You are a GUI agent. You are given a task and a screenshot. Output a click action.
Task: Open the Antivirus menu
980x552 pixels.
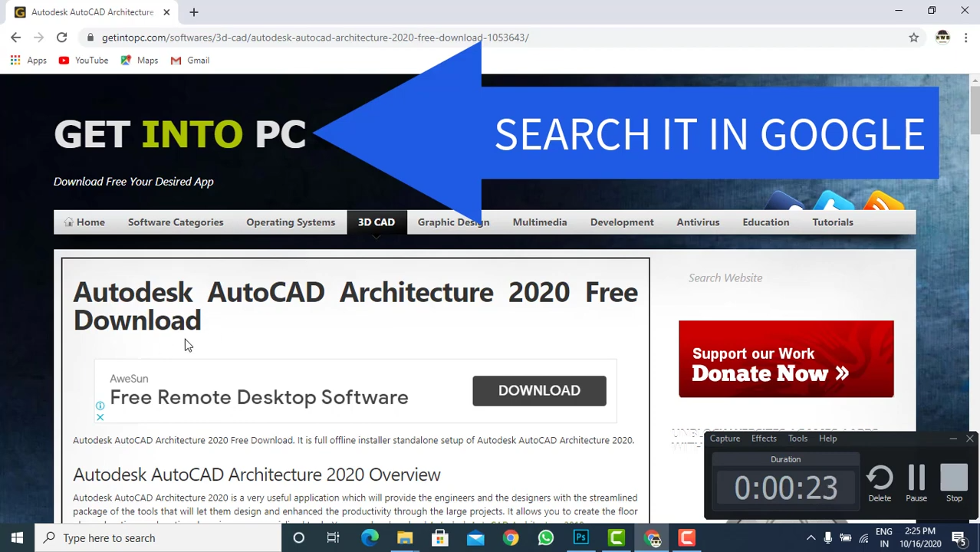click(698, 222)
